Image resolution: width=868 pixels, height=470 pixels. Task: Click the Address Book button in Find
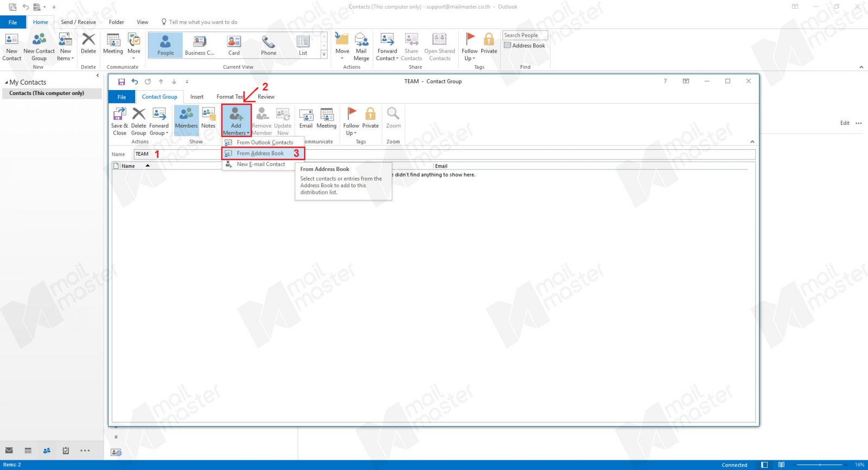(x=525, y=46)
